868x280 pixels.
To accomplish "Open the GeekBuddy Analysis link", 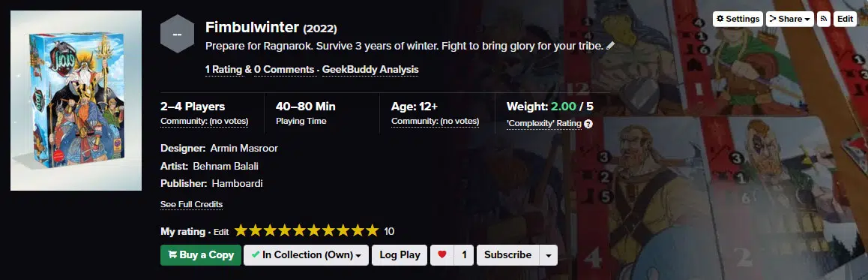I will pos(370,69).
